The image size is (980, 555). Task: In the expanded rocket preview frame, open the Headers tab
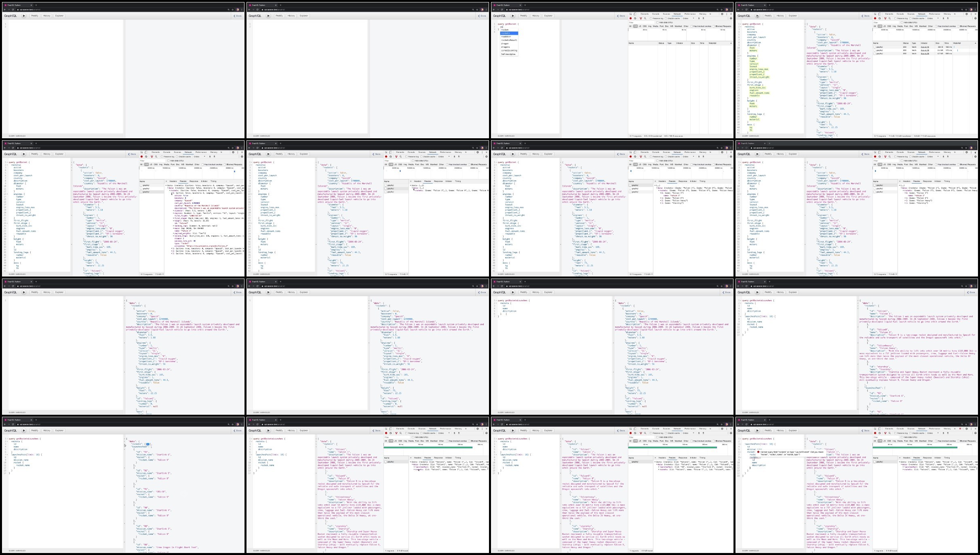click(173, 181)
